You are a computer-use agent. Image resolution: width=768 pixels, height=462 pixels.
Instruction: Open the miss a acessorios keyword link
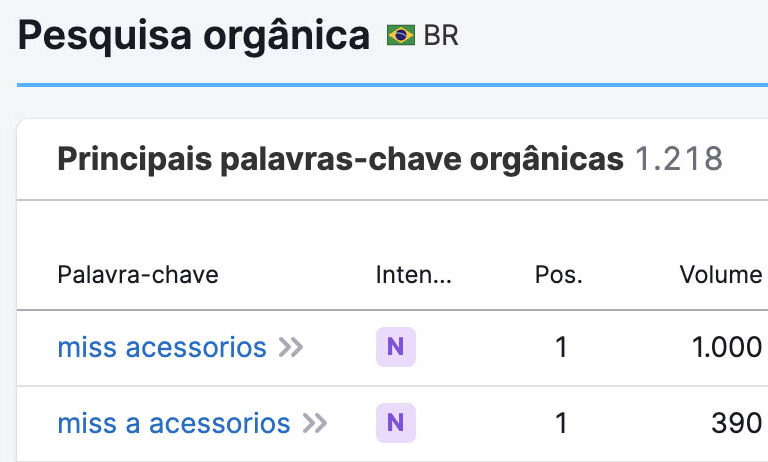pos(174,423)
